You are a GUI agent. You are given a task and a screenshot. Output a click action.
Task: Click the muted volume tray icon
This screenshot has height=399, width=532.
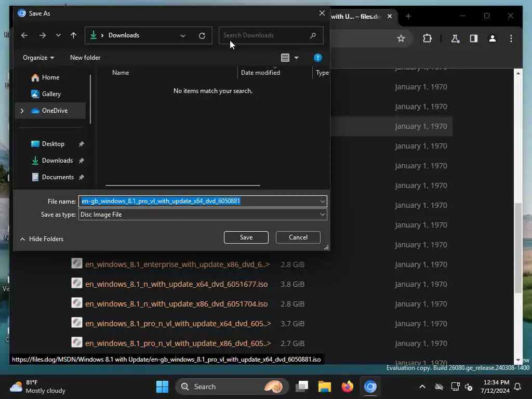coord(469,387)
